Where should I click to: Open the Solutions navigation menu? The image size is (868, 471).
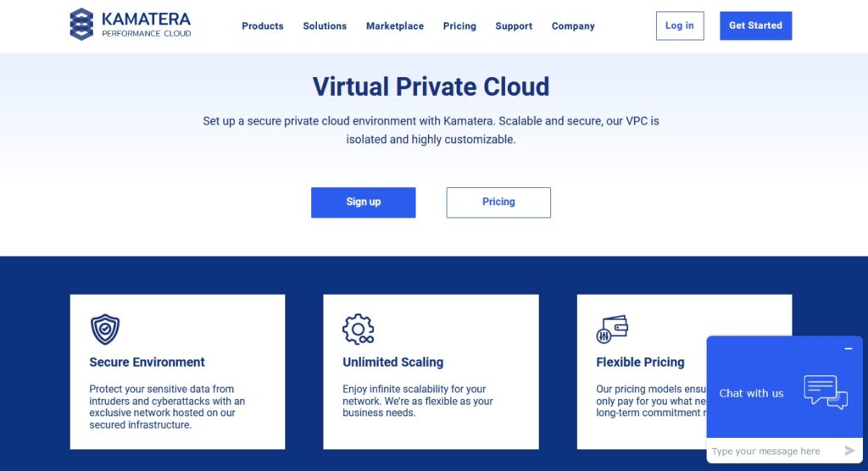[x=325, y=26]
